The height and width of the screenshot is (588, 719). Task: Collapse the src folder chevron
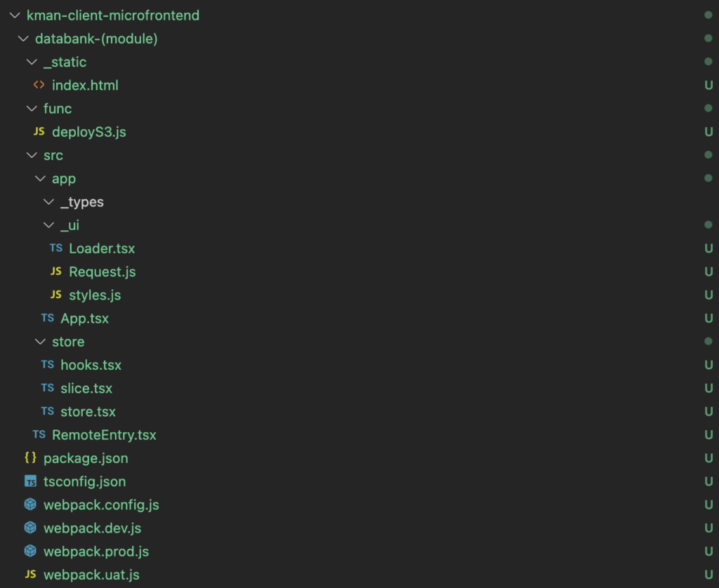coord(31,155)
